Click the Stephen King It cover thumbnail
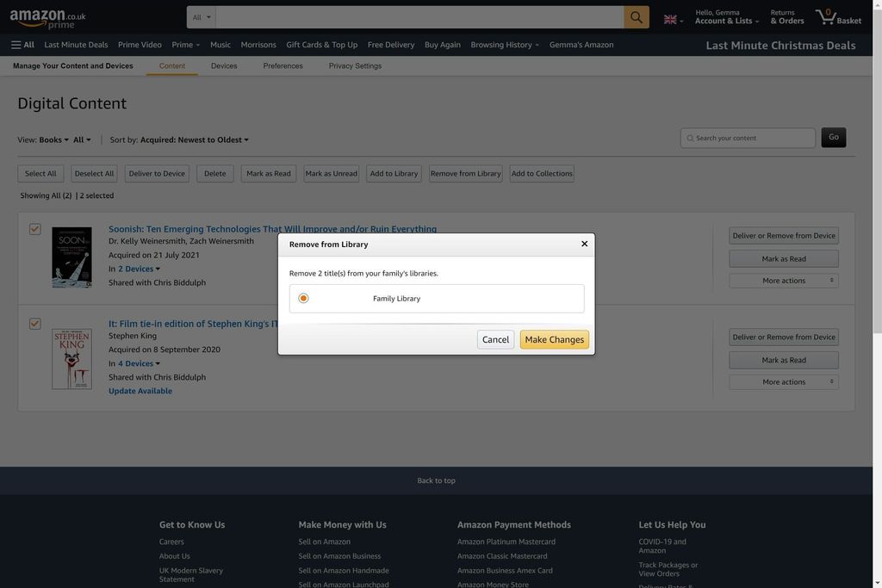The width and height of the screenshot is (882, 588). [72, 359]
